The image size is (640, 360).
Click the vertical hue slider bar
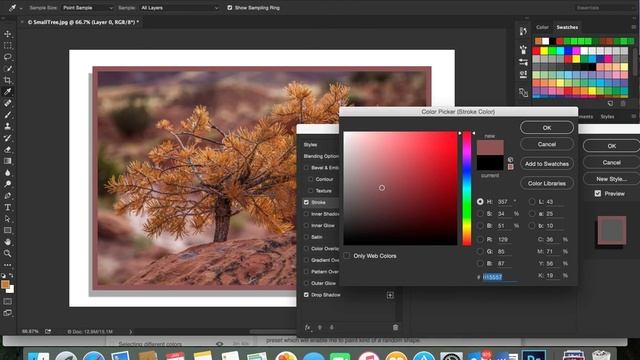[467, 188]
